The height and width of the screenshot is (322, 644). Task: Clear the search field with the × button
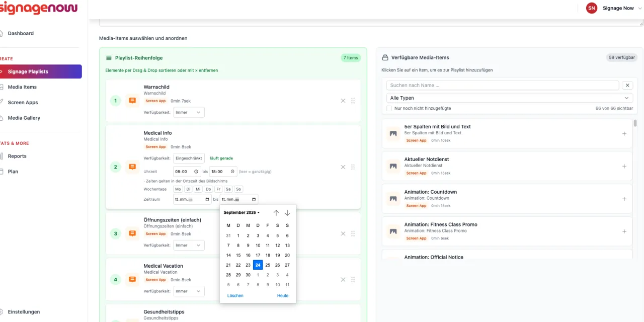(627, 86)
